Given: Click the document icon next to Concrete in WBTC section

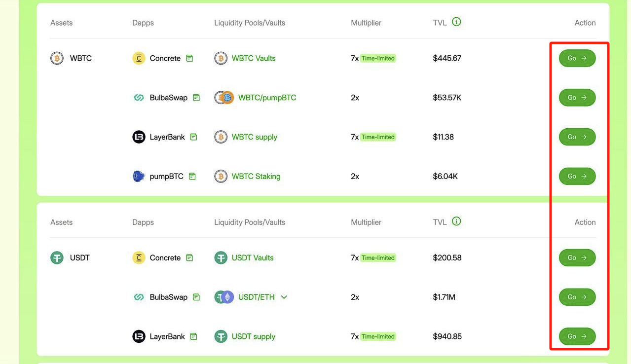Looking at the screenshot, I should point(189,58).
